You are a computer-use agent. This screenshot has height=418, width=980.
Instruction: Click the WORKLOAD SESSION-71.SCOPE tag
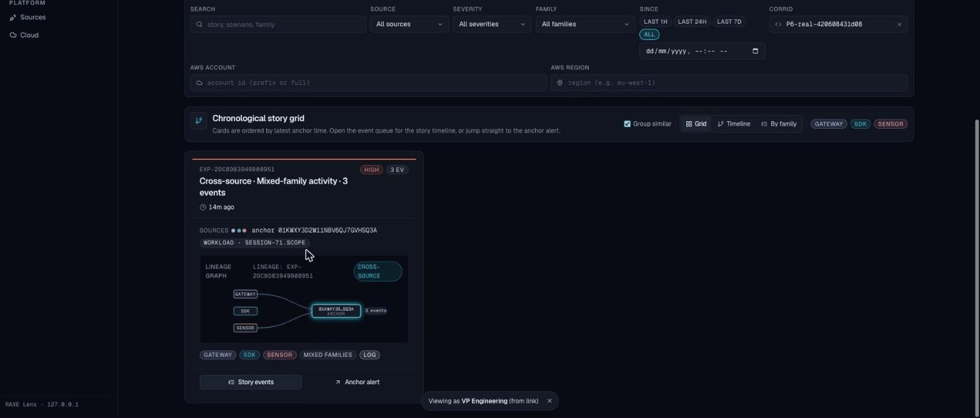click(x=254, y=243)
